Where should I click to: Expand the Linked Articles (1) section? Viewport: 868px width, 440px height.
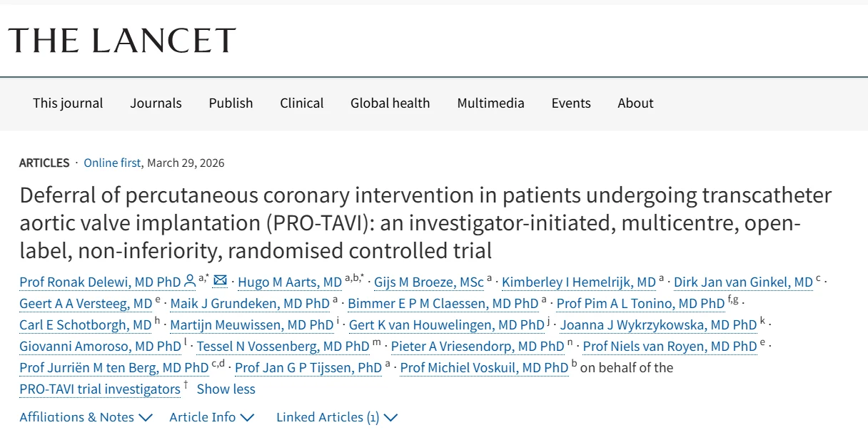pos(328,417)
